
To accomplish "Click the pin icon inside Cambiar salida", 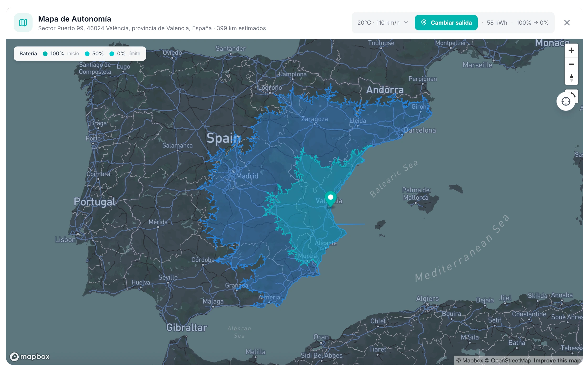I will click(424, 23).
